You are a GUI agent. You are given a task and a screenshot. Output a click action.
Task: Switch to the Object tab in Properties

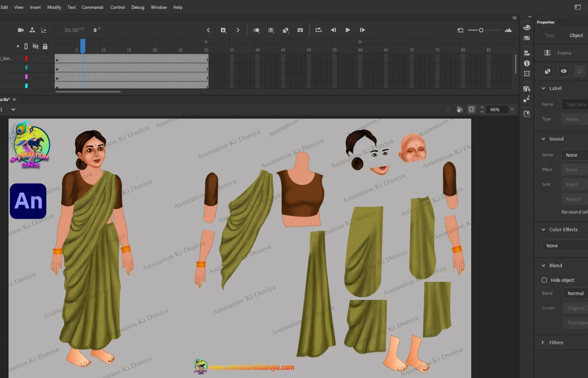point(576,36)
